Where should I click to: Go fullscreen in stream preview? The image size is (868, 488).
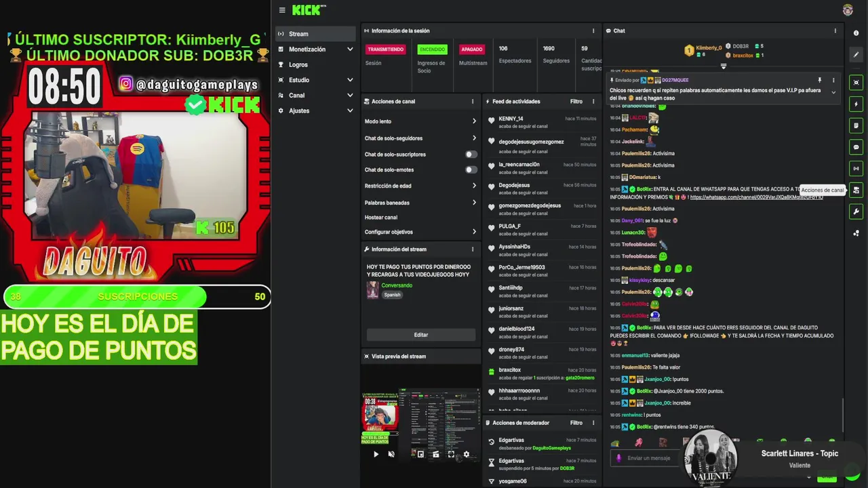[x=451, y=454]
